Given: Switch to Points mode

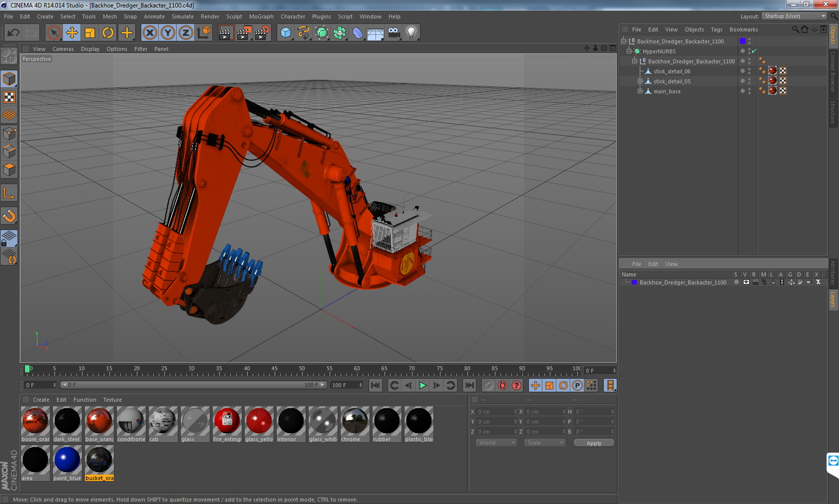Looking at the screenshot, I should 9,133.
